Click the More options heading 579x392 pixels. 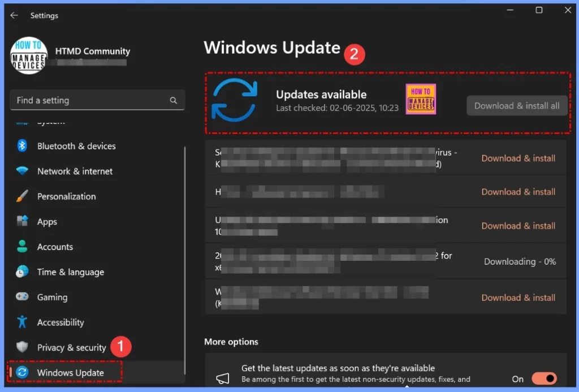point(231,342)
